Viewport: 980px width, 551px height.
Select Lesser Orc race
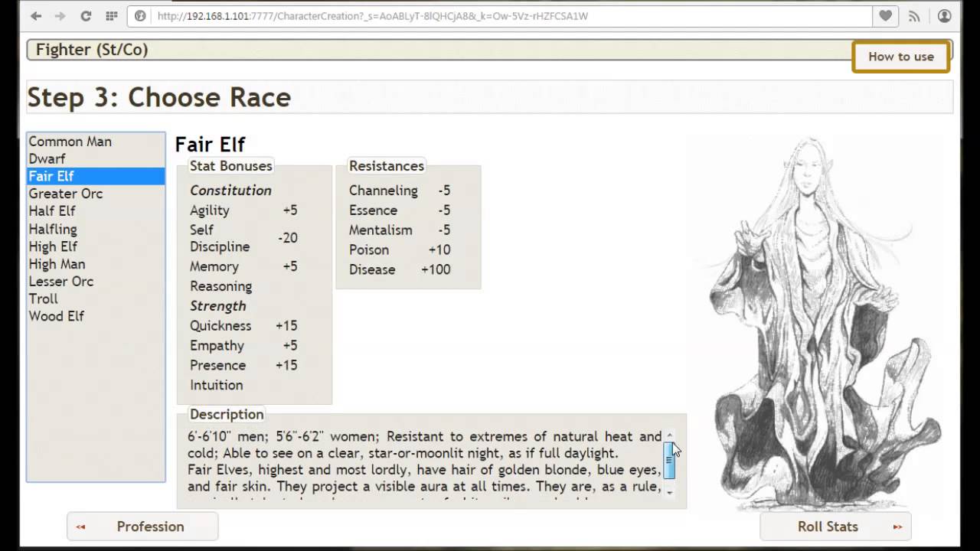click(x=96, y=282)
